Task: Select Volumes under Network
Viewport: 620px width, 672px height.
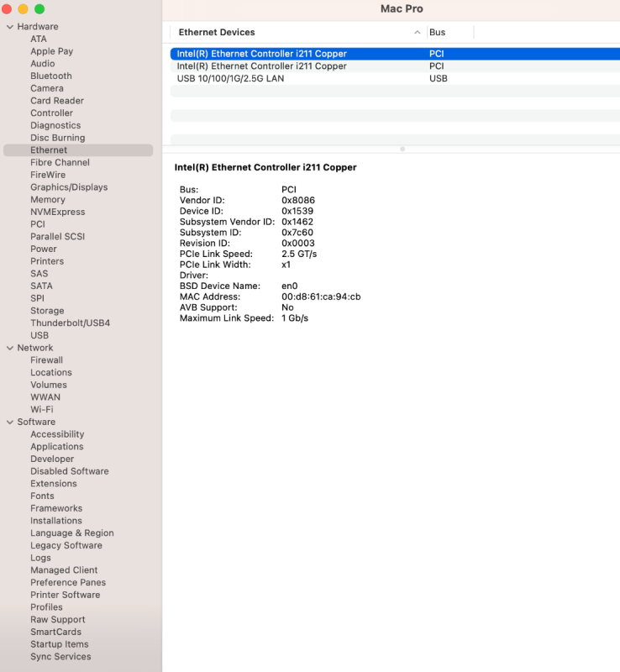Action: coord(49,385)
